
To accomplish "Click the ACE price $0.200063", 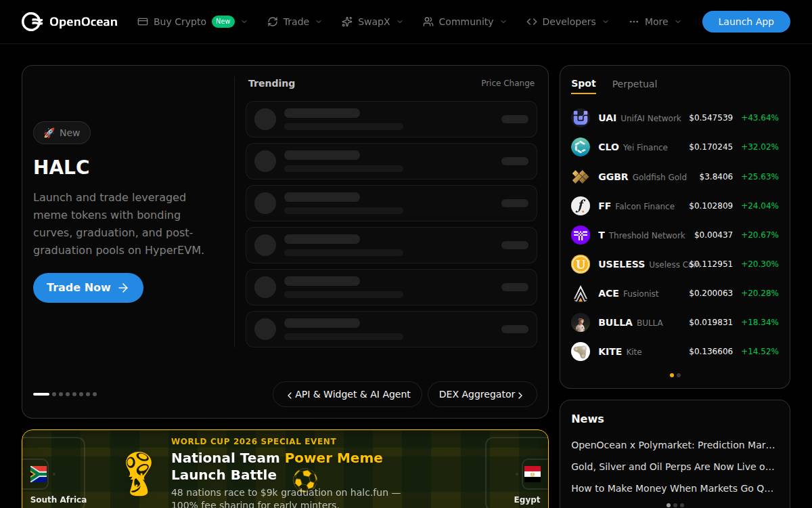I will point(710,293).
